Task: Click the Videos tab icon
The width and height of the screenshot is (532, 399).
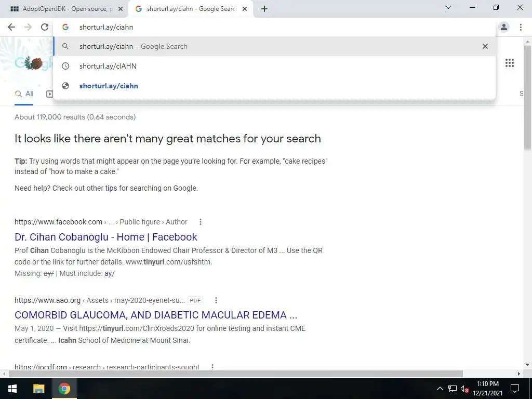Action: tap(50, 94)
